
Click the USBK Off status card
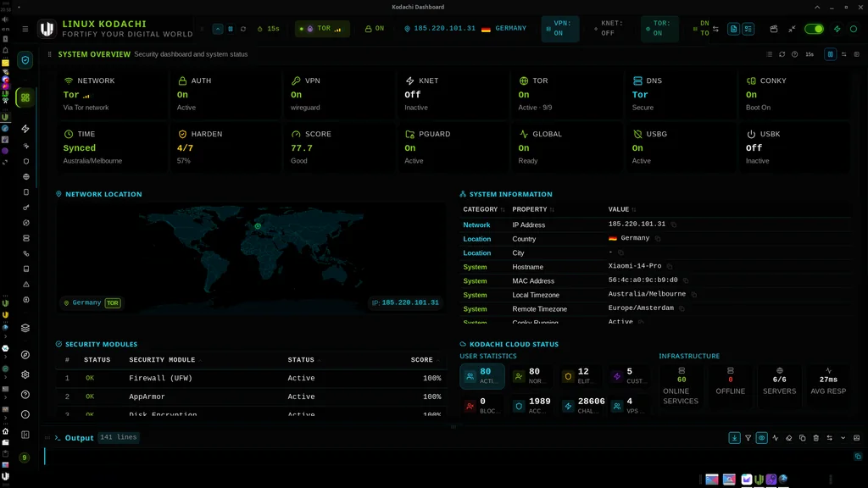[x=794, y=147]
